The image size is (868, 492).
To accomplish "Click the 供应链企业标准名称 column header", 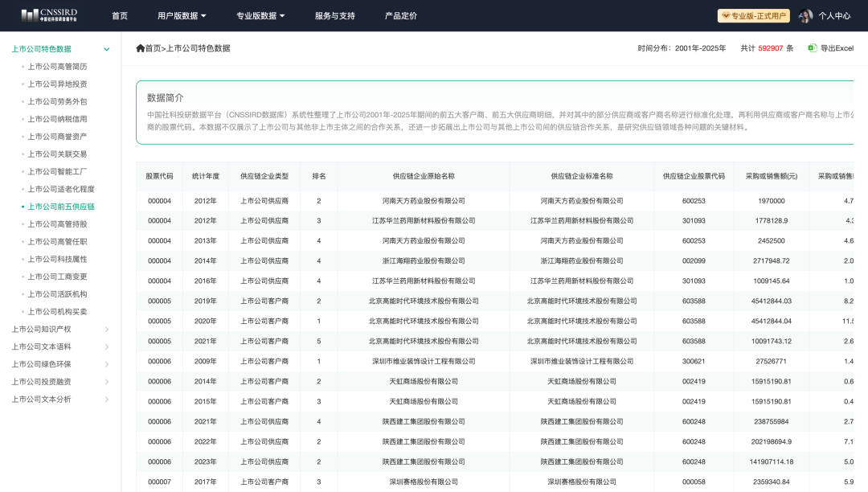I will click(582, 176).
